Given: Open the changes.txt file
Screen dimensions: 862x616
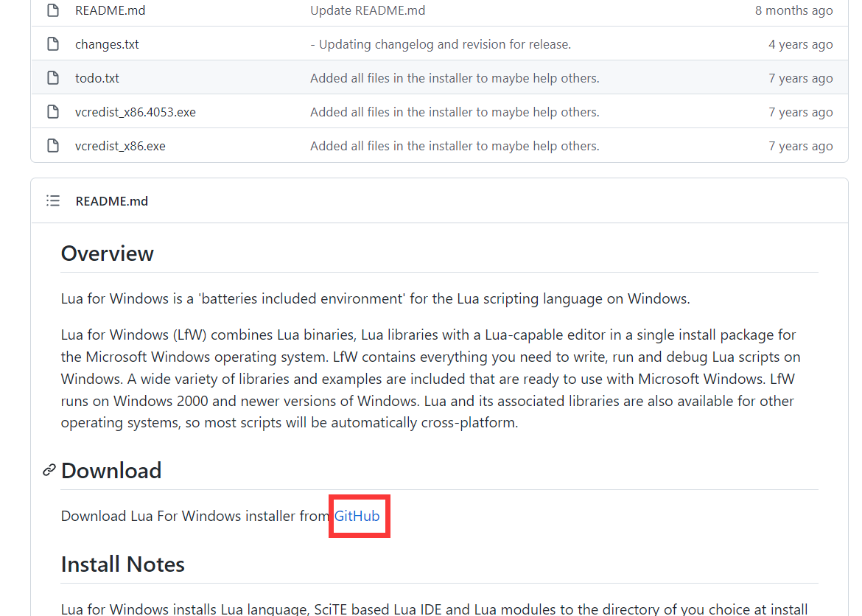Looking at the screenshot, I should tap(108, 44).
